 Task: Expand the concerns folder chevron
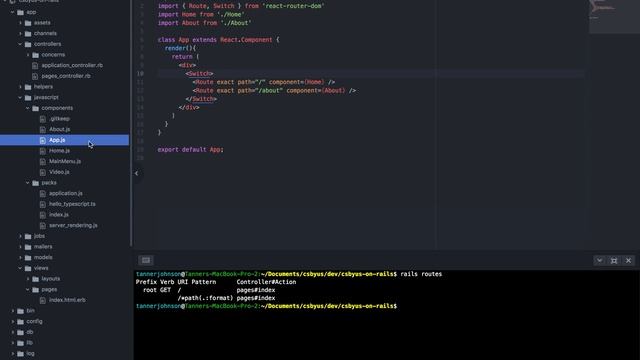[28, 55]
